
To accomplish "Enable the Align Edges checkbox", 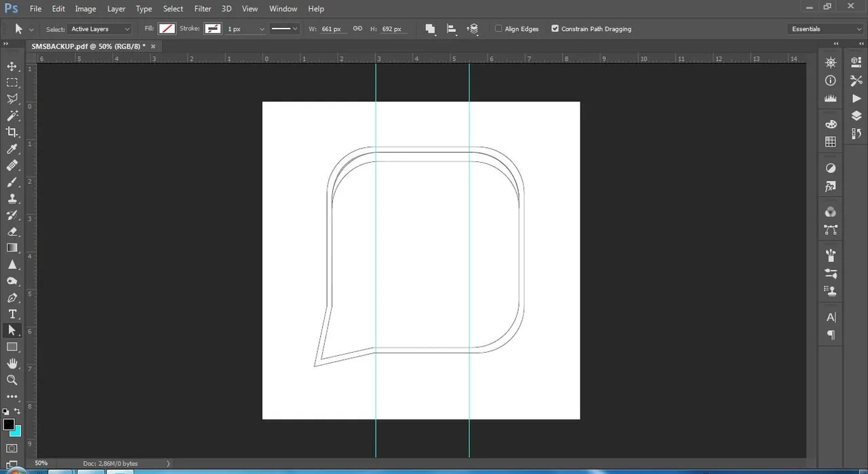I will (498, 29).
